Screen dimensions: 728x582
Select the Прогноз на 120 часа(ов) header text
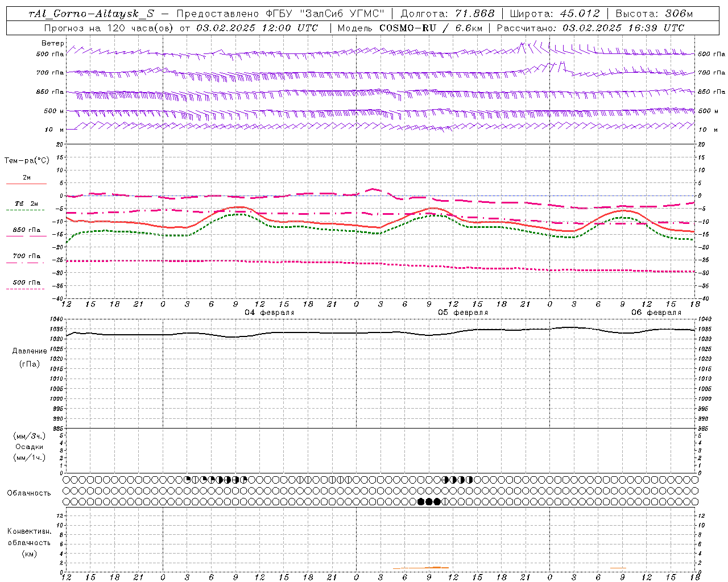tap(109, 28)
